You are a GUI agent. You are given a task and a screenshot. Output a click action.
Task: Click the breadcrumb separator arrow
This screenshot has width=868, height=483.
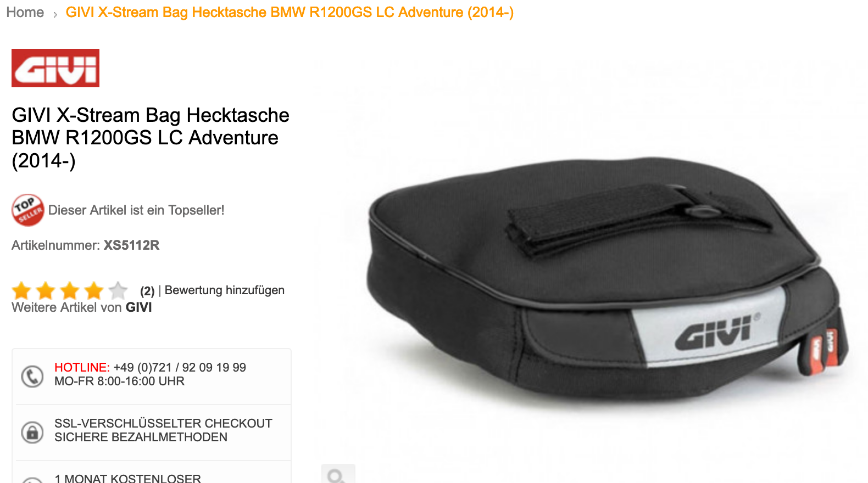pyautogui.click(x=55, y=15)
